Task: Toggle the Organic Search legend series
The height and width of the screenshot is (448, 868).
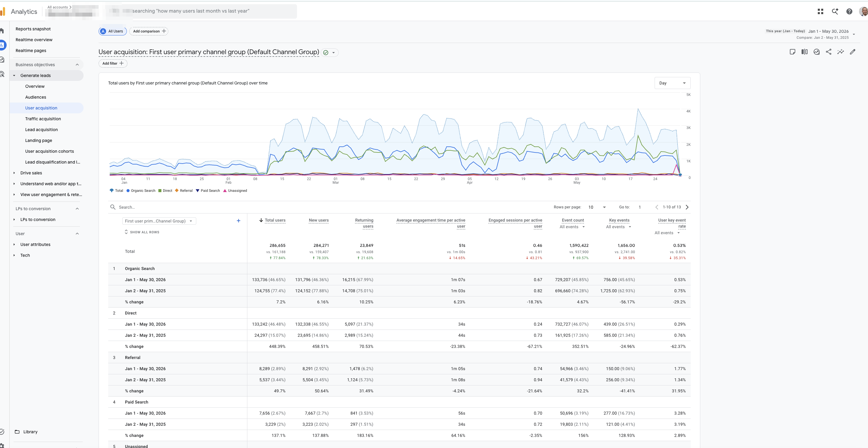Action: 141,191
